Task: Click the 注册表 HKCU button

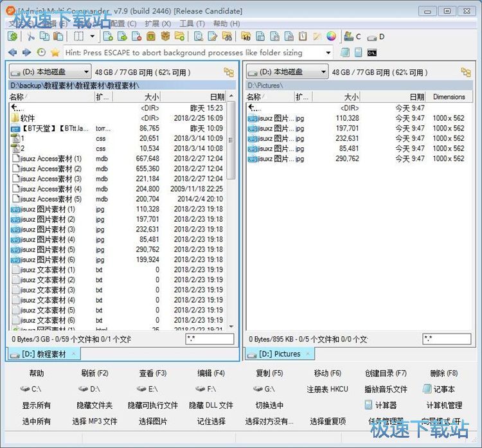Action: click(x=328, y=390)
